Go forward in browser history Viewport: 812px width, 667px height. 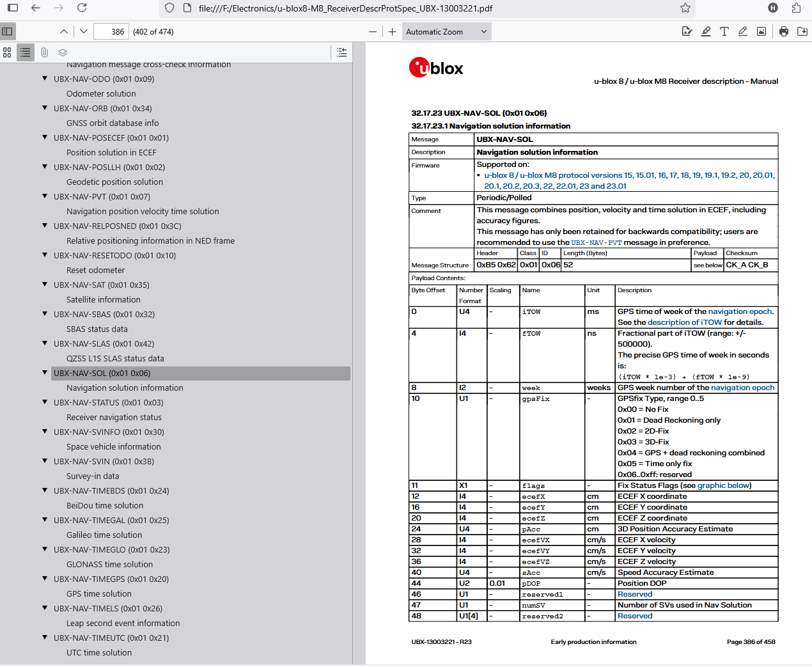(59, 8)
